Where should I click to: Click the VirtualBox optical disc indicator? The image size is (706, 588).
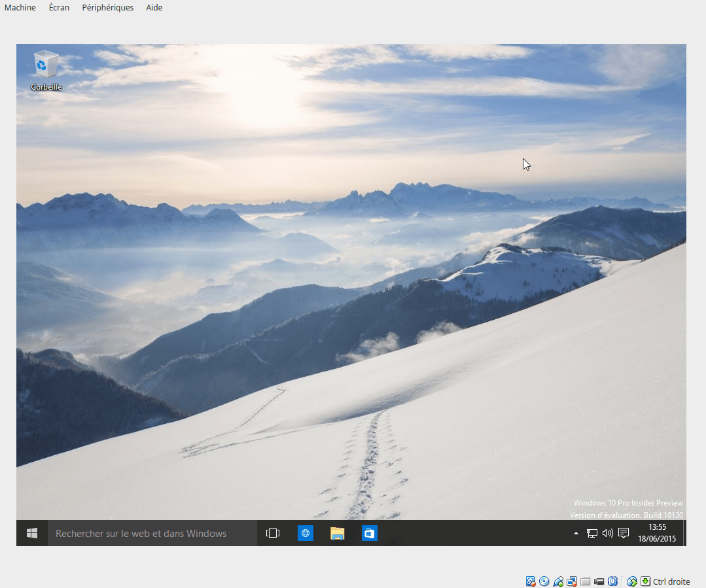click(544, 581)
